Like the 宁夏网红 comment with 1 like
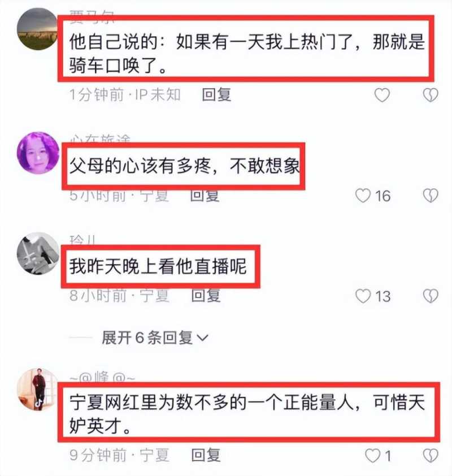This screenshot has height=476, width=452. (372, 456)
